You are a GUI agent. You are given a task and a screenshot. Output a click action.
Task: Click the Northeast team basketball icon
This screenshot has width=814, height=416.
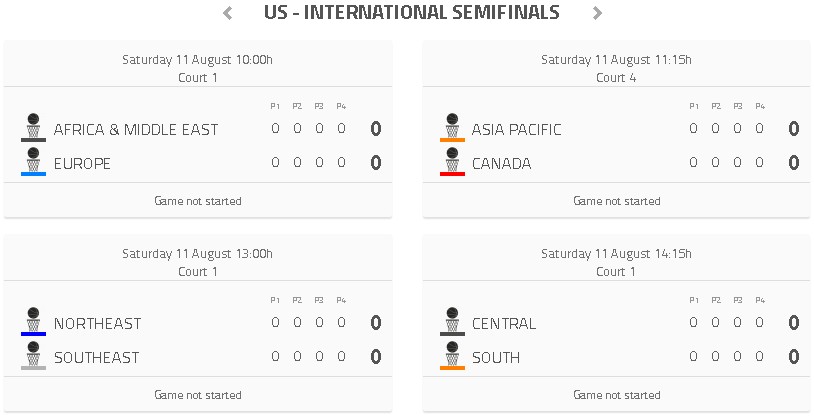pyautogui.click(x=33, y=321)
